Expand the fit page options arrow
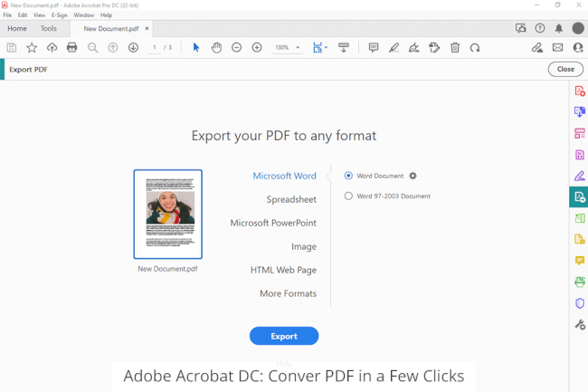Image resolution: width=588 pixels, height=392 pixels. click(x=326, y=48)
